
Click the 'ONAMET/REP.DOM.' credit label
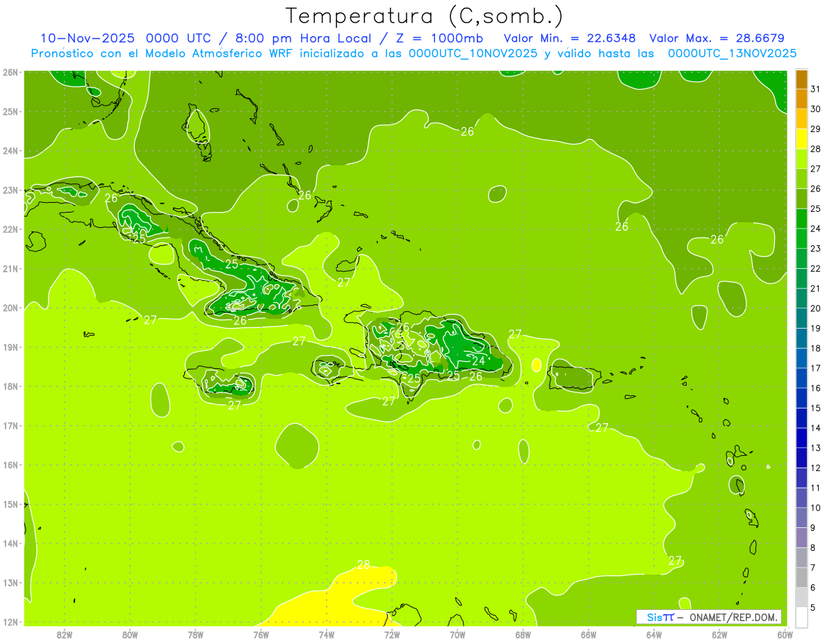pyautogui.click(x=734, y=617)
